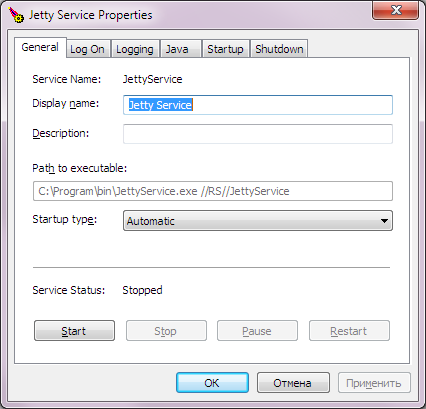
Task: Open the Startup type dropdown arrow
Action: click(x=384, y=221)
